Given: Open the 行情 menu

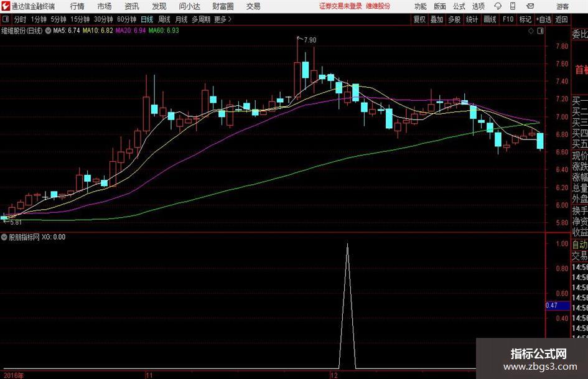Looking at the screenshot, I should coord(77,6).
